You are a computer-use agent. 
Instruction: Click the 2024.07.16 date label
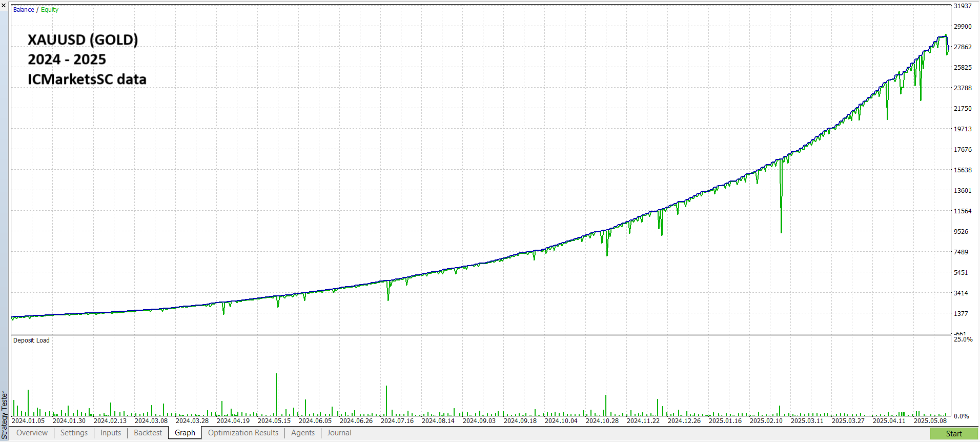[397, 420]
